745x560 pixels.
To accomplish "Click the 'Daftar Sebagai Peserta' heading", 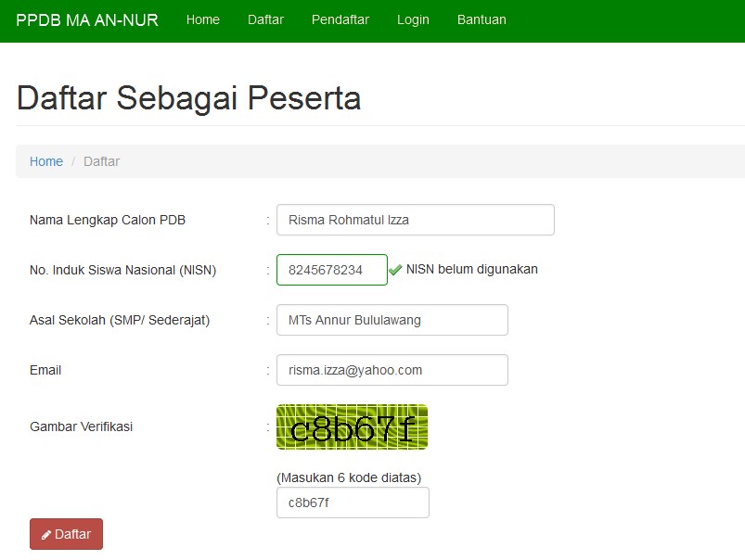I will click(189, 98).
